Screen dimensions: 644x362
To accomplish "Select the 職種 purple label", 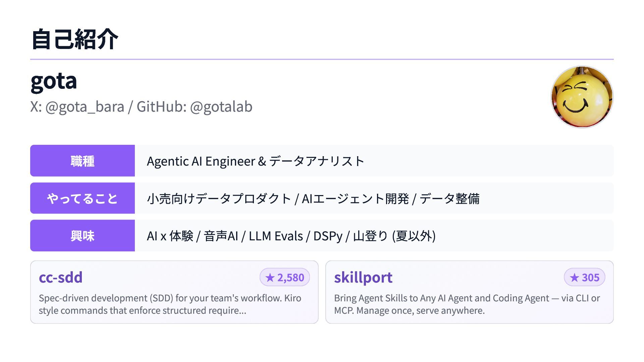I will coord(83,161).
